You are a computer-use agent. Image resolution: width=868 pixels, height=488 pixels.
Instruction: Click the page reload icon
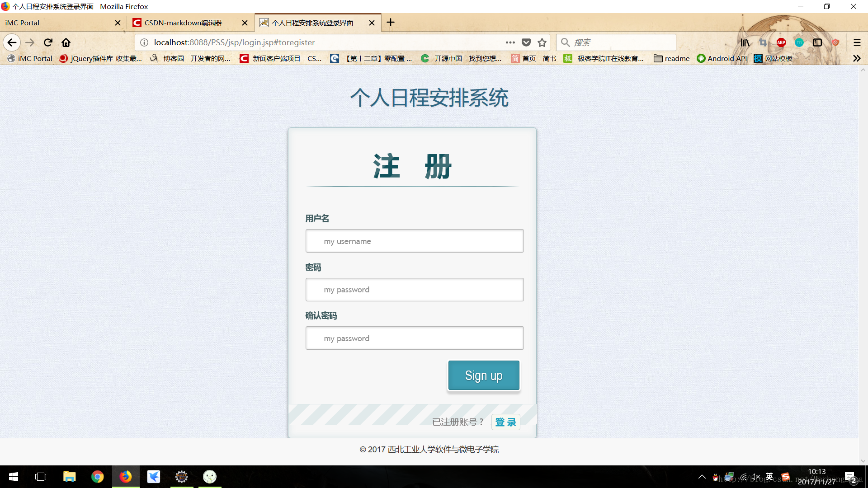pyautogui.click(x=48, y=42)
